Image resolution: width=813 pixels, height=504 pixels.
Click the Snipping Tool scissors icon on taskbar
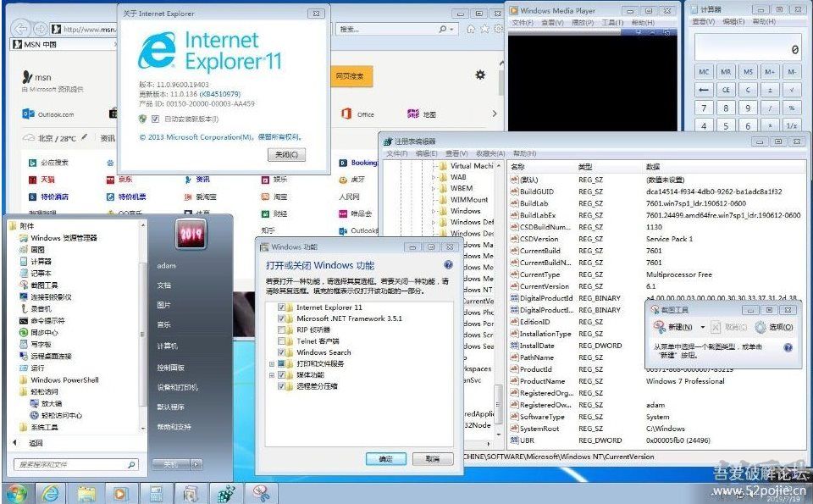[259, 493]
